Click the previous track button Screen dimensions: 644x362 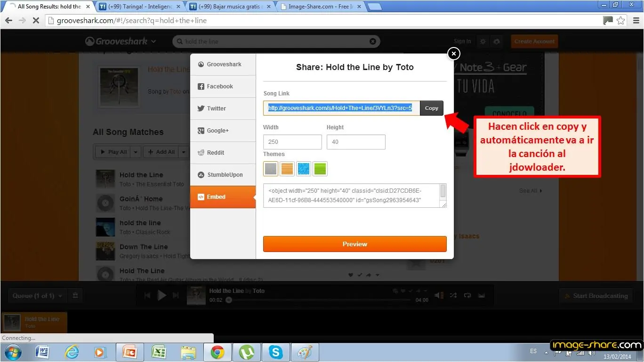pyautogui.click(x=147, y=296)
